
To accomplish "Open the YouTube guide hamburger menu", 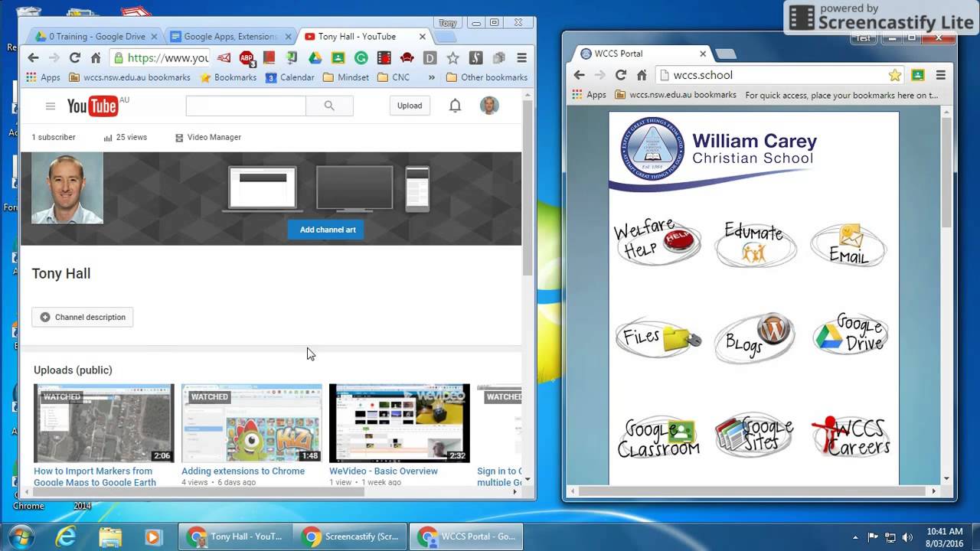I will coord(51,106).
